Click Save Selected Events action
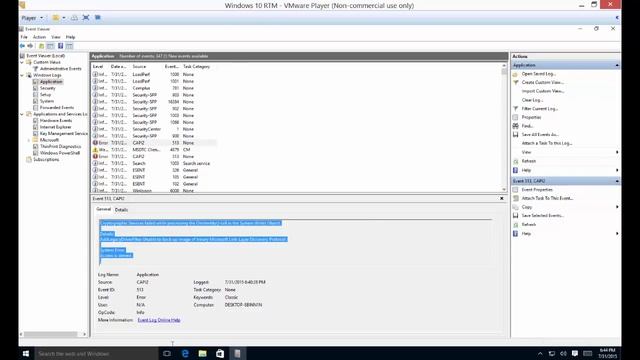This screenshot has height=360, width=640. (542, 215)
